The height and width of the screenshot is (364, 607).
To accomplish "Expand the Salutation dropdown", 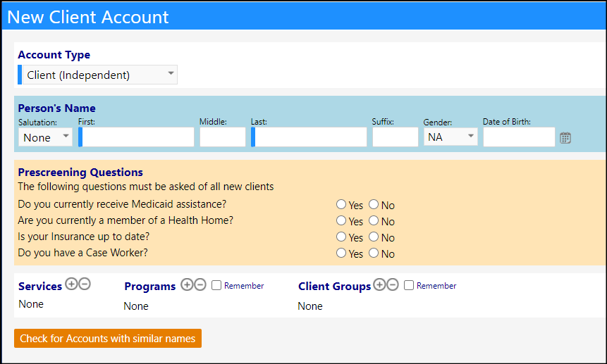I will click(x=45, y=137).
